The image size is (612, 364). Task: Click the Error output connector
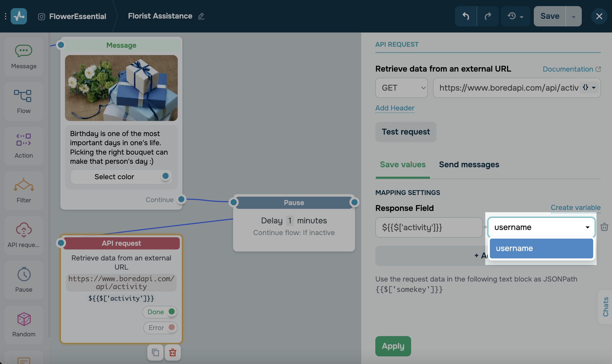172,327
